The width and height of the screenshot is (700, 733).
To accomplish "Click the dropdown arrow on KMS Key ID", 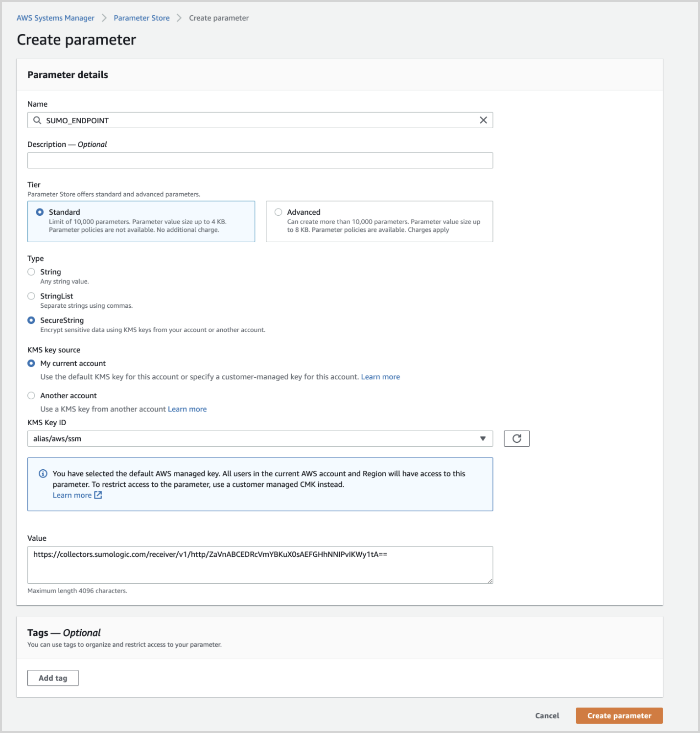I will (x=483, y=438).
